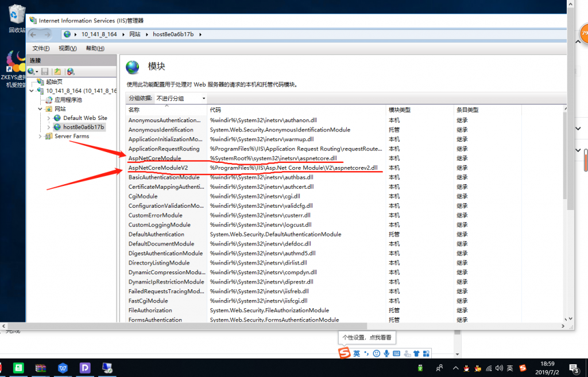Click the emoji face icon on the Sogou bar
588x377 pixels.
tap(377, 353)
